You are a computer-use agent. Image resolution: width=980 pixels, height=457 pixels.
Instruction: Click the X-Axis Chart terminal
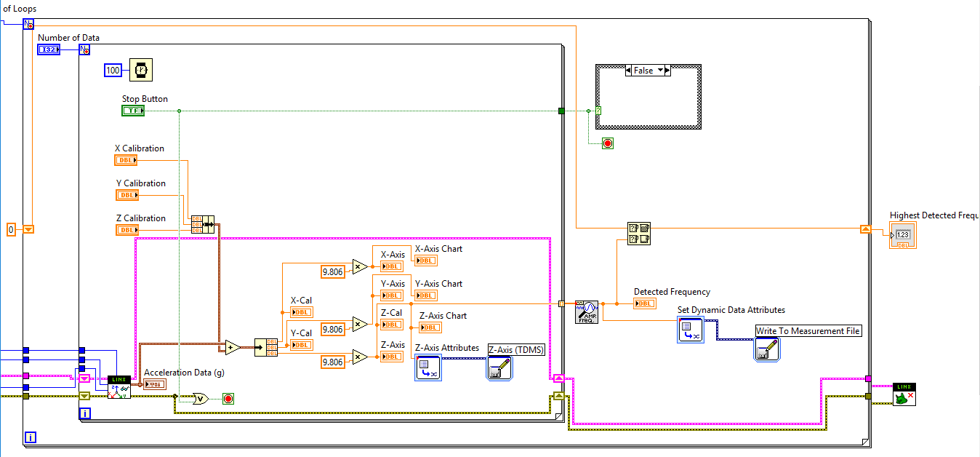[426, 261]
